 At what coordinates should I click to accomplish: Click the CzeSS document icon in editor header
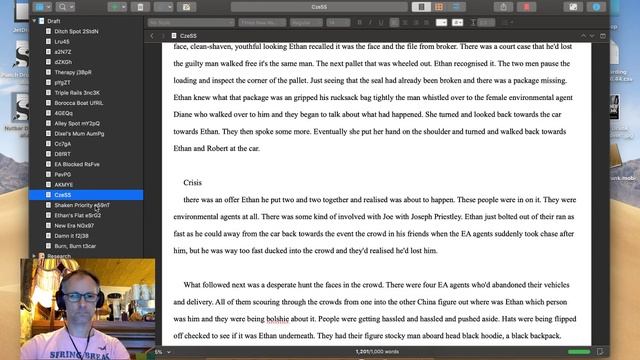tap(174, 36)
